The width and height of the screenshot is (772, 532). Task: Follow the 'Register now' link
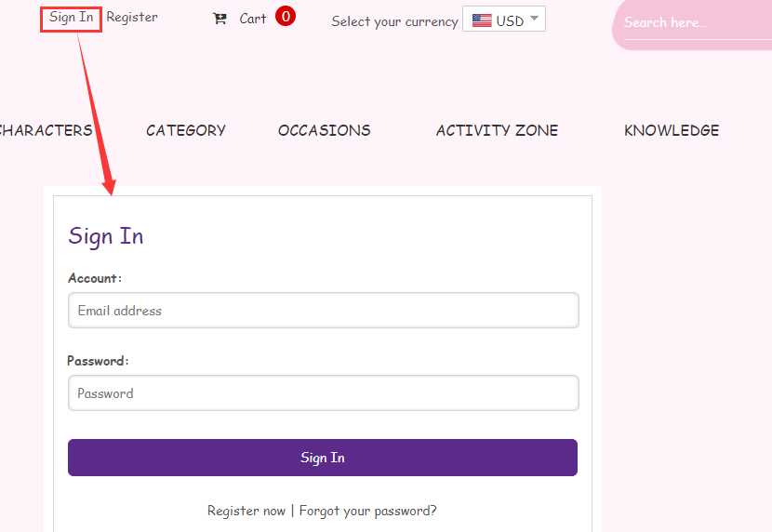[246, 511]
